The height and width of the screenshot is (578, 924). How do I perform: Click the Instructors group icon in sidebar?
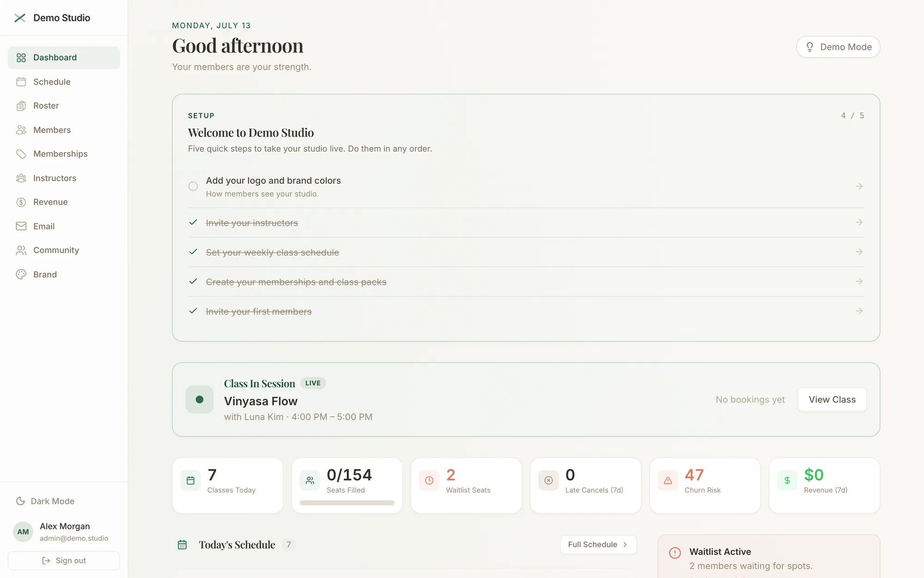click(x=21, y=178)
